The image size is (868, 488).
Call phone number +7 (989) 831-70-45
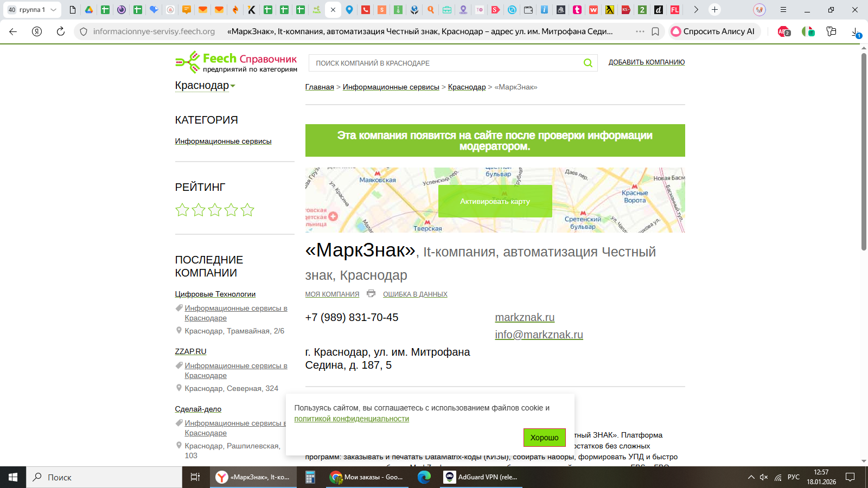click(x=352, y=317)
